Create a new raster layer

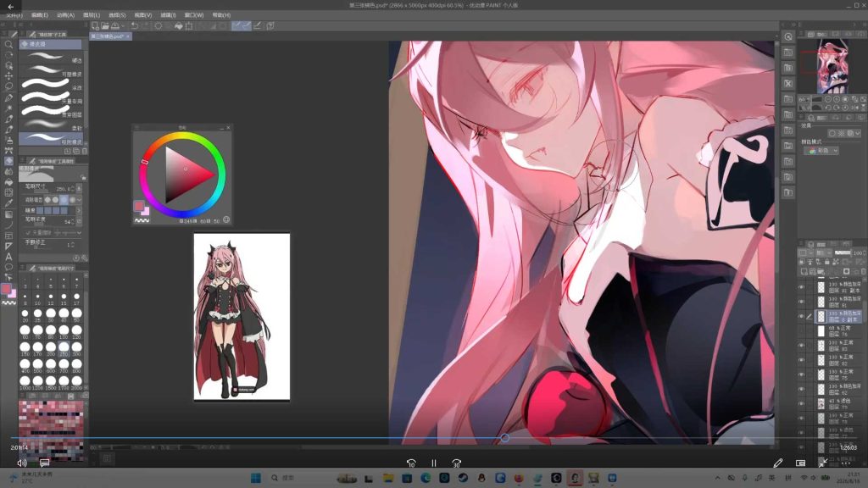(x=804, y=272)
